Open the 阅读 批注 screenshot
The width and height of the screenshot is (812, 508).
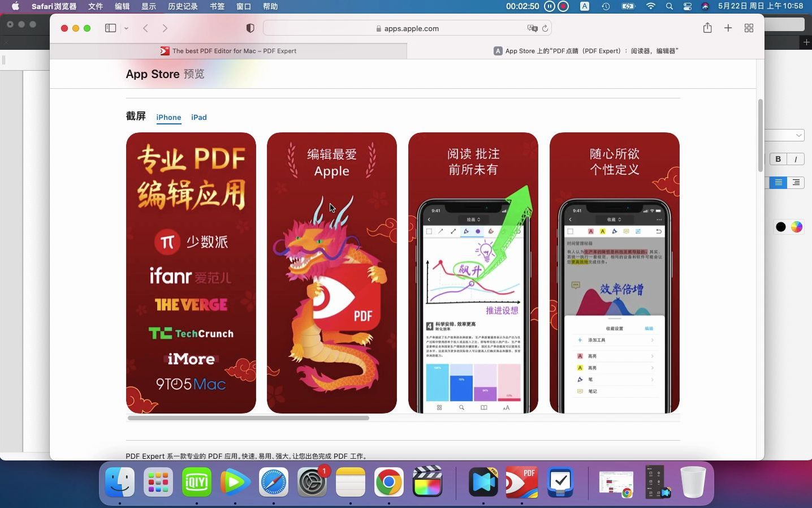pos(473,273)
